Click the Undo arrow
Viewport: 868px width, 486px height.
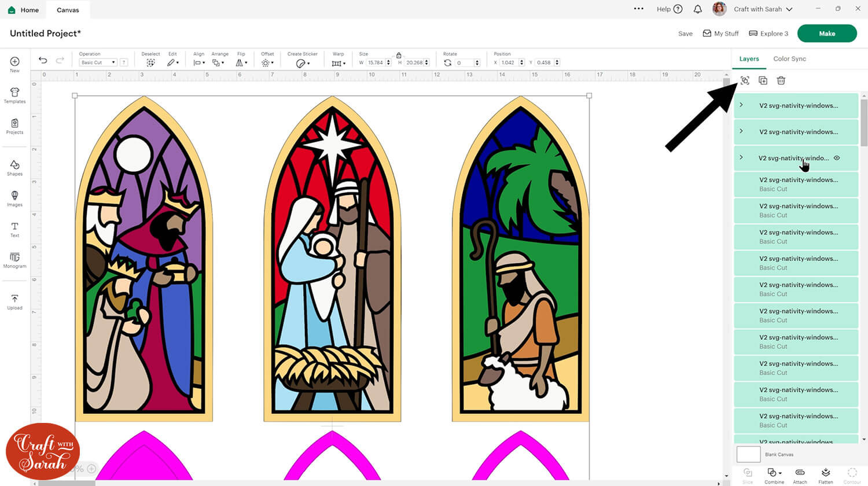pyautogui.click(x=43, y=60)
